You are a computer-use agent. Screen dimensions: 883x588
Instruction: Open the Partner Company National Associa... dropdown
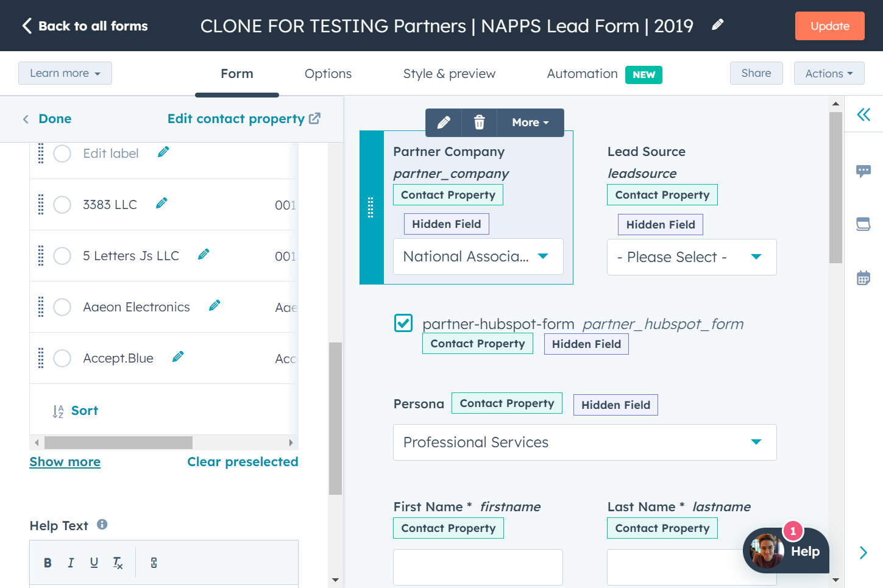click(478, 257)
